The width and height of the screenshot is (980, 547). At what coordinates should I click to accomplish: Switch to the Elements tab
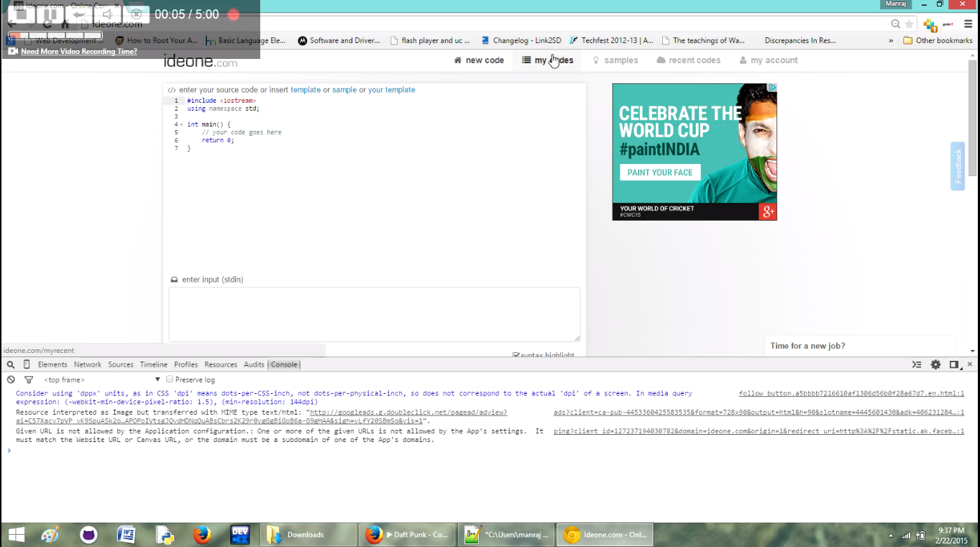[52, 365]
